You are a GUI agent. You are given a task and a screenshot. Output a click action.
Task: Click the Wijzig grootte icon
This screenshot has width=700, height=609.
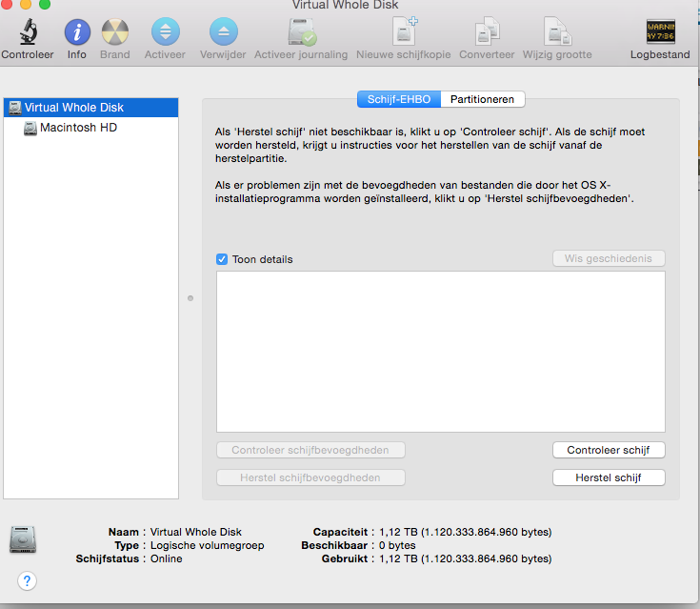pyautogui.click(x=557, y=31)
